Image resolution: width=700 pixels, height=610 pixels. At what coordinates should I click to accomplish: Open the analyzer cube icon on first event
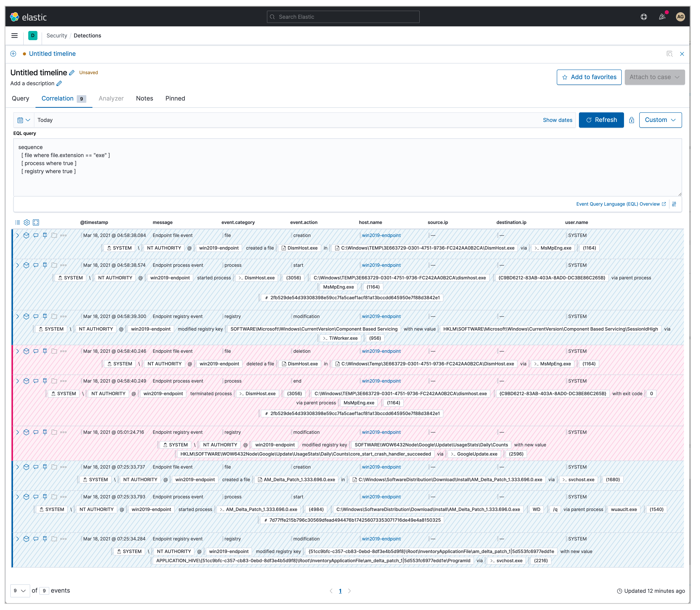coord(27,235)
